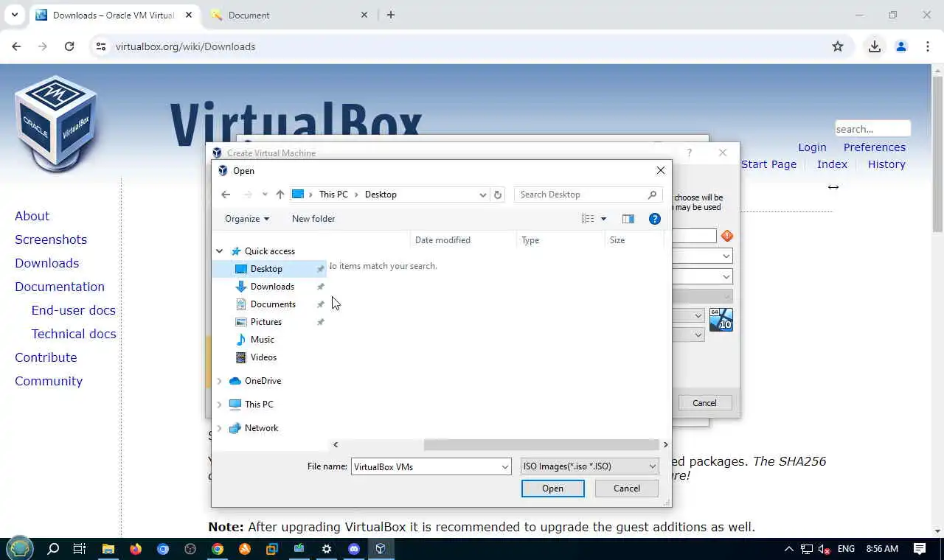The height and width of the screenshot is (560, 944).
Task: Click This PC in the address breadcrumb
Action: pyautogui.click(x=333, y=195)
